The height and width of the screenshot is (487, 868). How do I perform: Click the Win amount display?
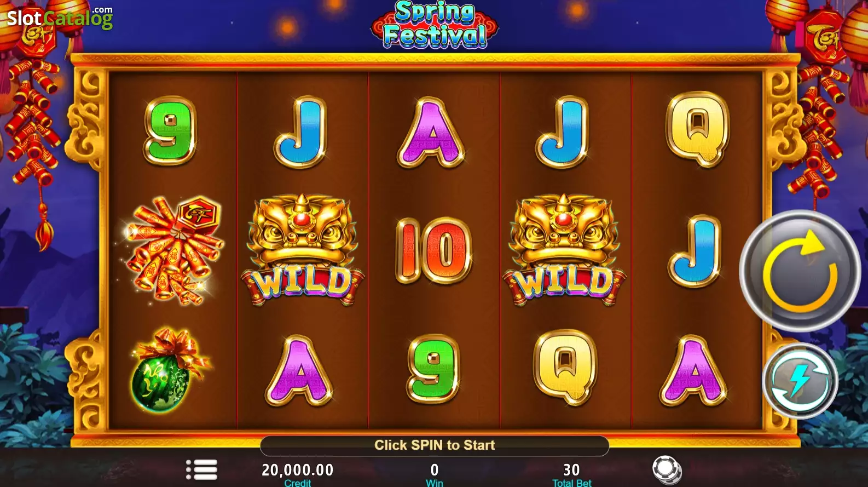435,473
